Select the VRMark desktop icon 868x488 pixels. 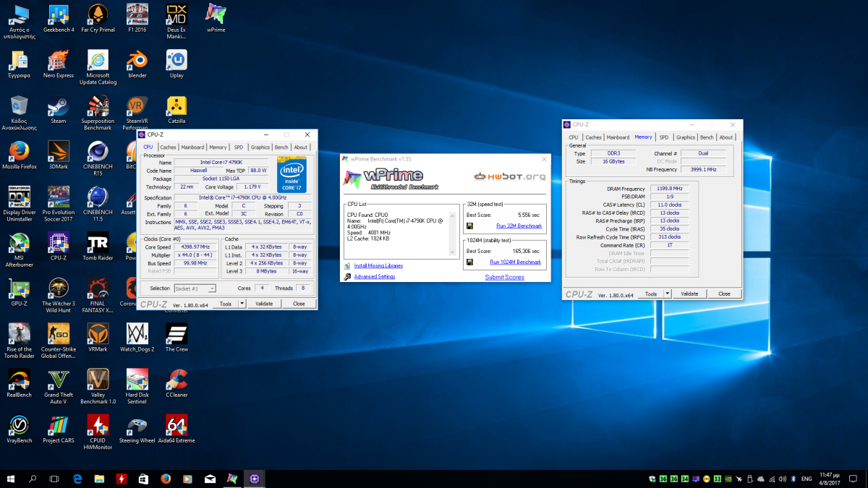coord(98,337)
